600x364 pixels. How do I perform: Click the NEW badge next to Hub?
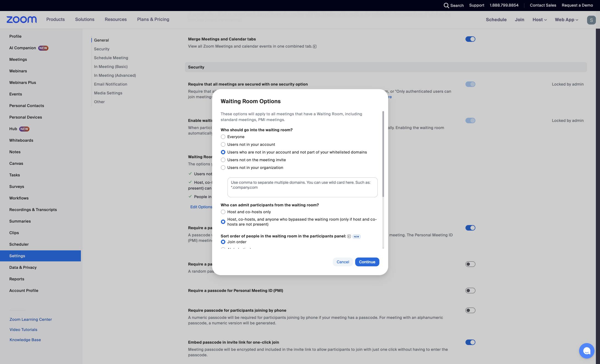[24, 129]
